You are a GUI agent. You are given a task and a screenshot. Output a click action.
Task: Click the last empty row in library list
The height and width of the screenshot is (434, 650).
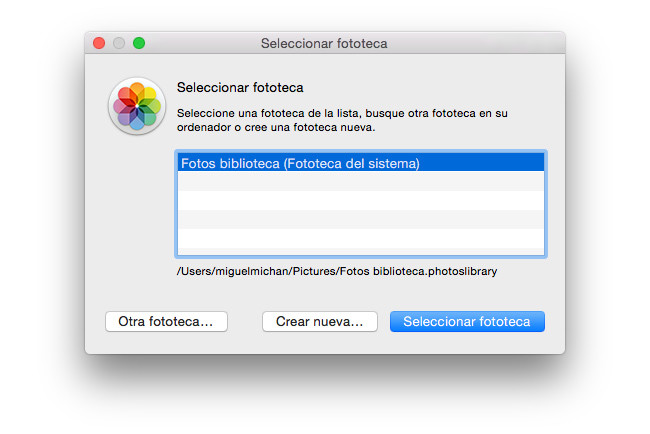361,238
